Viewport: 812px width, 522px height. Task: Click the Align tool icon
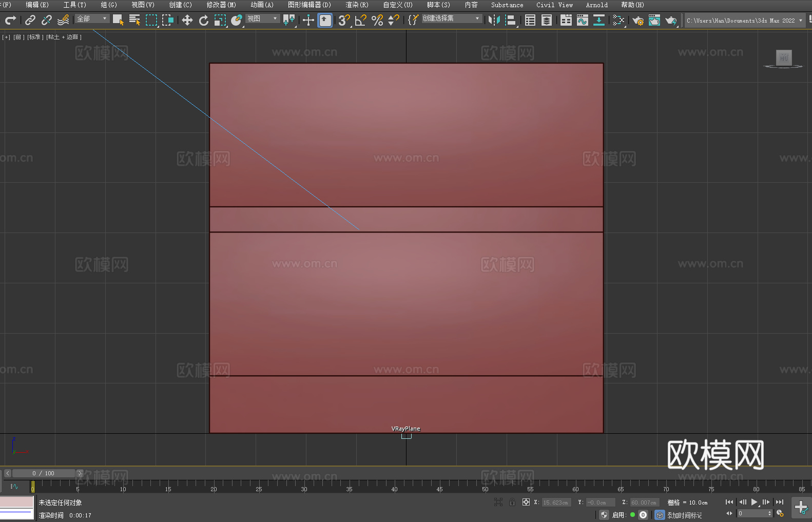[511, 20]
